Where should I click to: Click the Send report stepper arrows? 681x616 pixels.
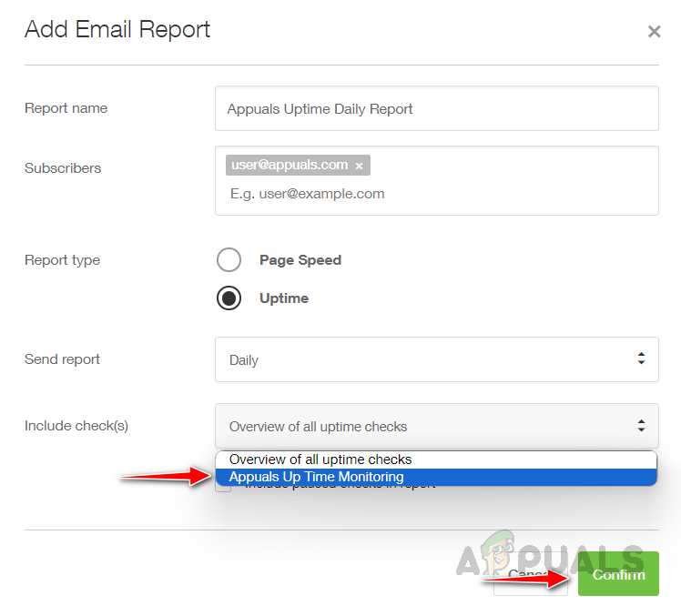[x=641, y=358]
